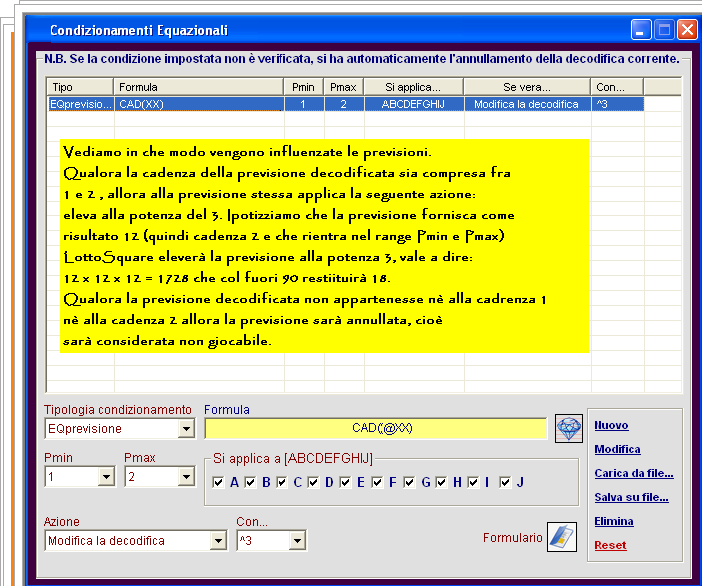The width and height of the screenshot is (702, 586).
Task: Toggle checkbox F in Si applica a
Action: click(x=377, y=482)
